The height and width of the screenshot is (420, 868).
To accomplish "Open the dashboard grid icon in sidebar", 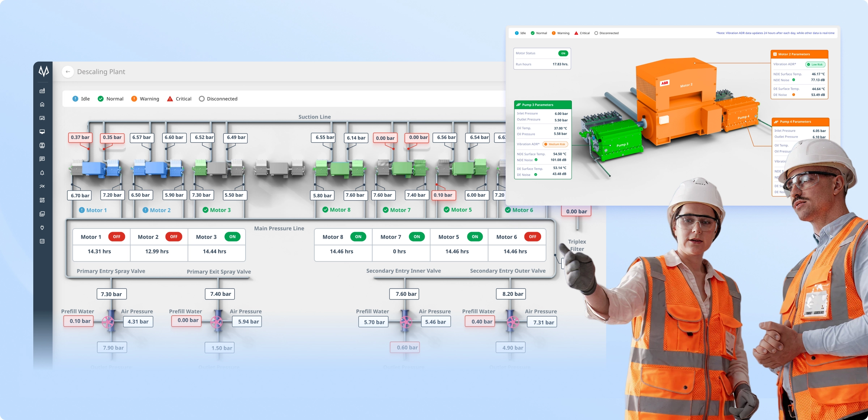I will [42, 200].
